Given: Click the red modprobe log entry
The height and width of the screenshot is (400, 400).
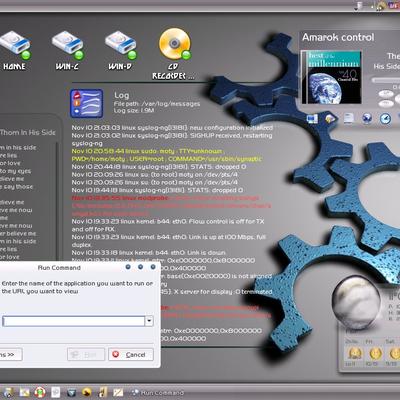Looking at the screenshot, I should pos(171,206).
